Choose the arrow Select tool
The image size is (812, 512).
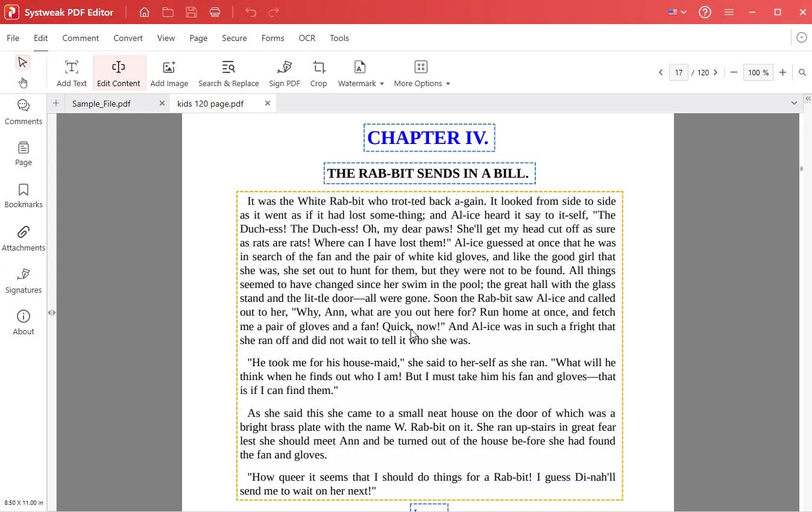pos(23,62)
